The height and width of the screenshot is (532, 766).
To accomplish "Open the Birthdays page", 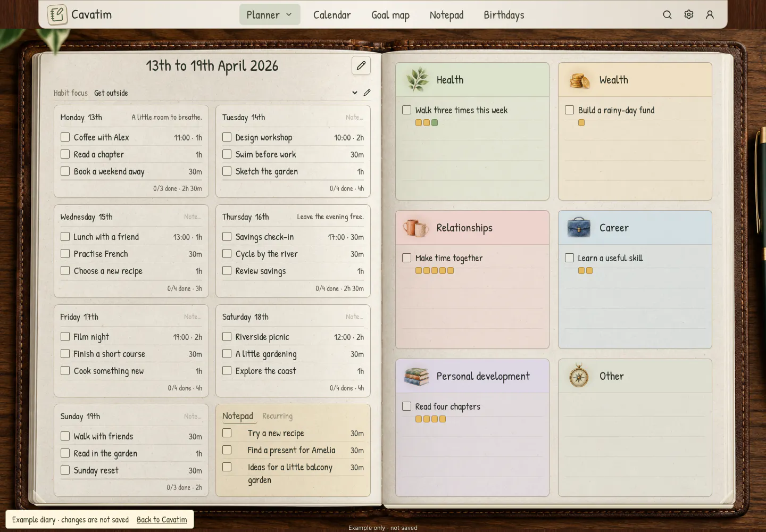I will [504, 15].
